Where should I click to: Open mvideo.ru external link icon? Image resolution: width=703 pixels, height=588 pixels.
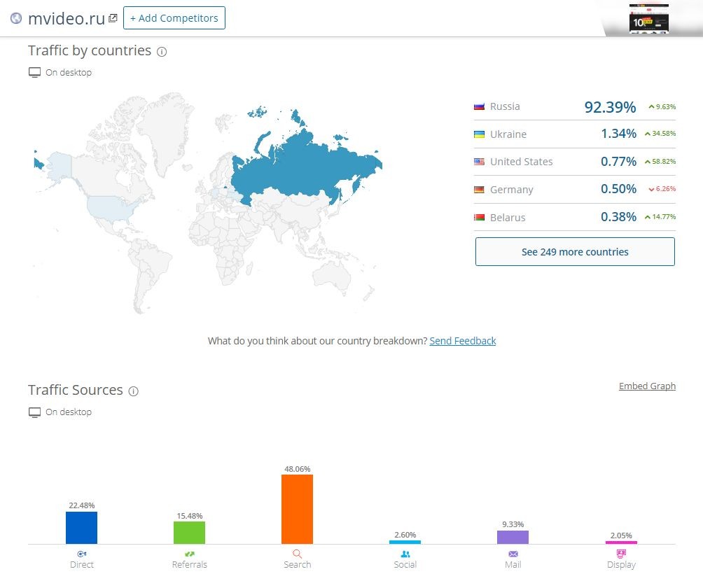[x=113, y=18]
